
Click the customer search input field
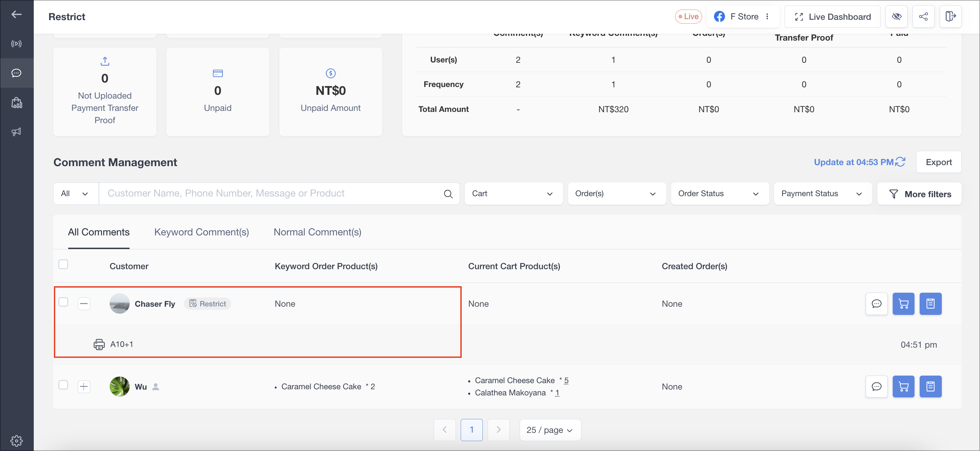279,194
